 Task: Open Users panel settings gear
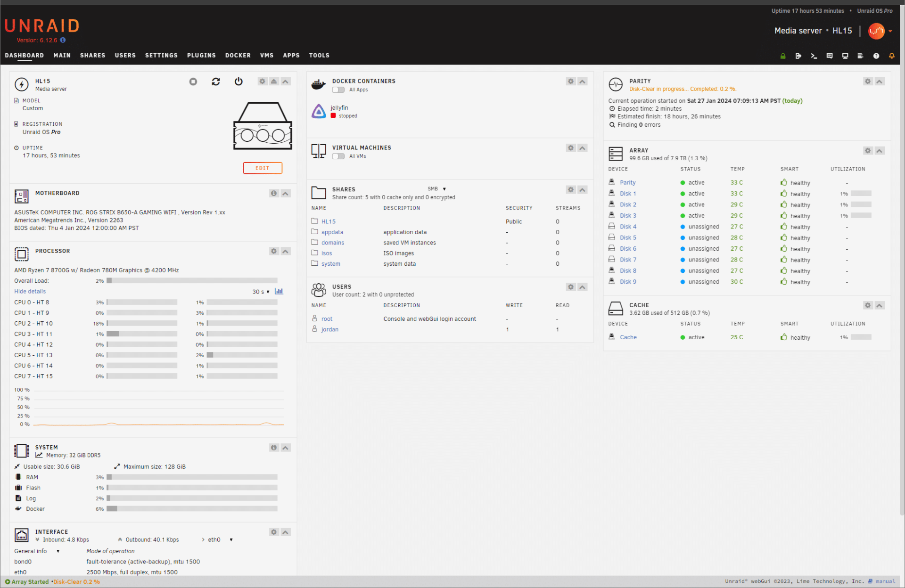[571, 287]
